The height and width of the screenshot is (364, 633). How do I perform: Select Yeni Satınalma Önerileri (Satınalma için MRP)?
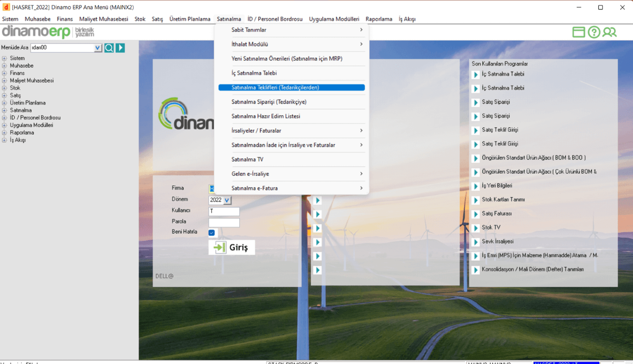(292, 59)
